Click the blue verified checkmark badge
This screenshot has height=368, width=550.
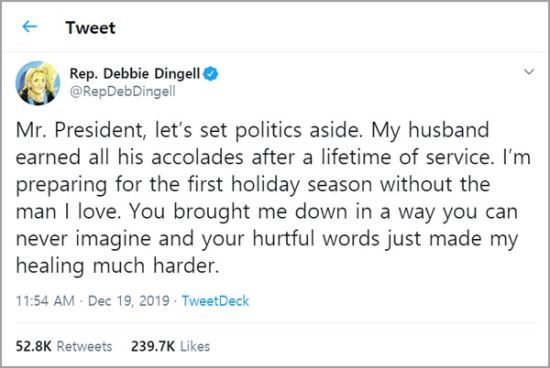211,74
